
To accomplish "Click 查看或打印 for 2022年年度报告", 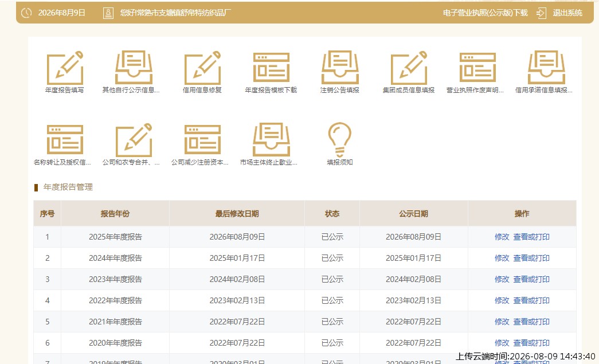I will [531, 300].
